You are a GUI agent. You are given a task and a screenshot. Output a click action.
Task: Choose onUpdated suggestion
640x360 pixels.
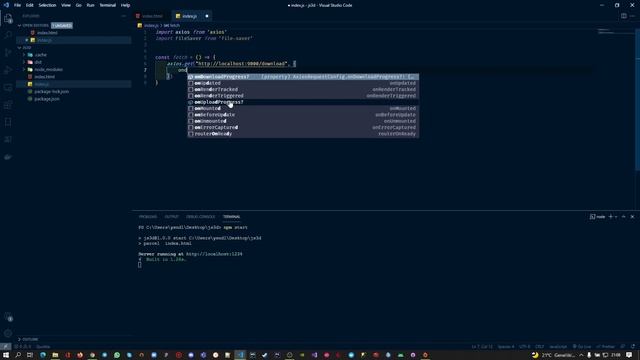303,83
